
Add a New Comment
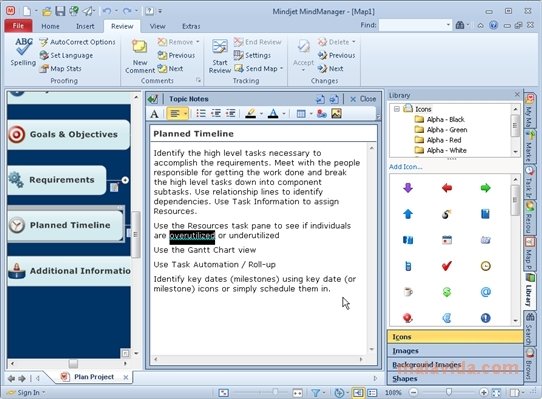[x=140, y=56]
